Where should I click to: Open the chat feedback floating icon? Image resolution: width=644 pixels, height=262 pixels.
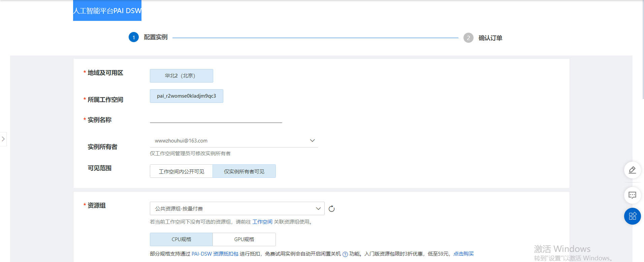(x=632, y=195)
